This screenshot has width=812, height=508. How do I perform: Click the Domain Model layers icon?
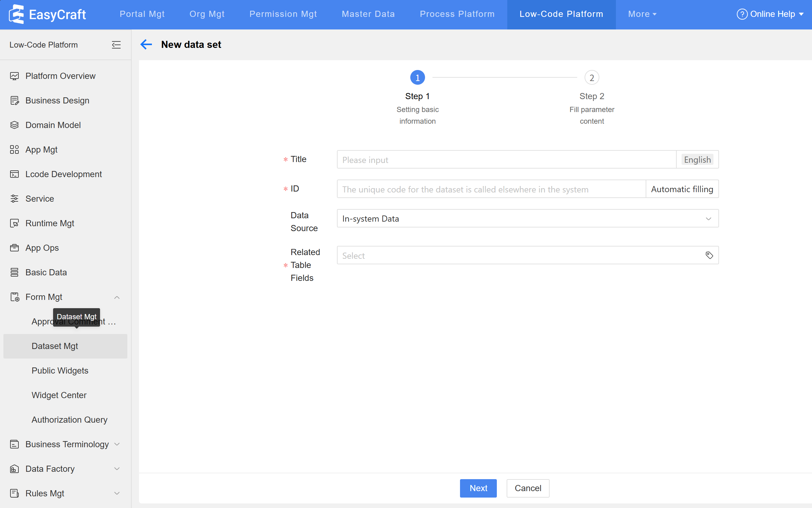tap(14, 125)
